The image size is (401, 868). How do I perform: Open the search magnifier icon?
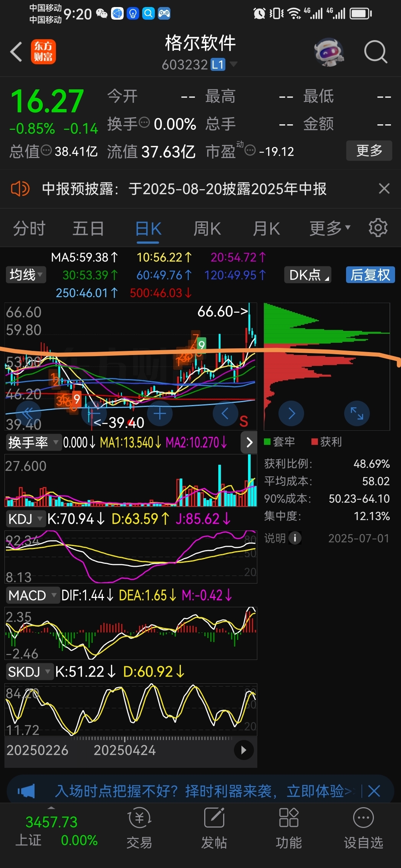tap(376, 52)
